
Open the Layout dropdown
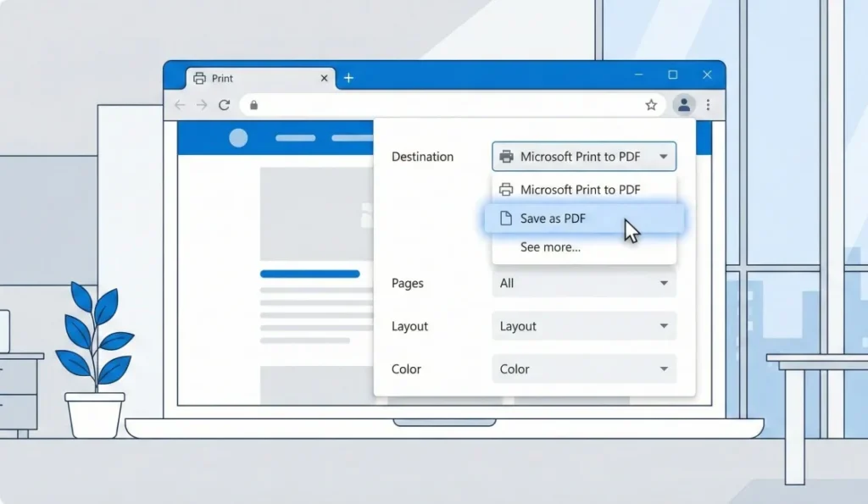(584, 326)
